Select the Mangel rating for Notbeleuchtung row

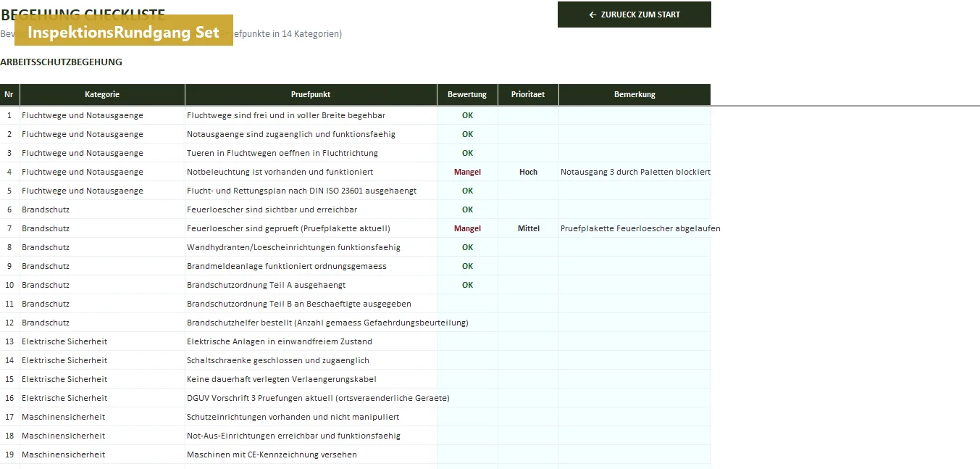pos(467,172)
